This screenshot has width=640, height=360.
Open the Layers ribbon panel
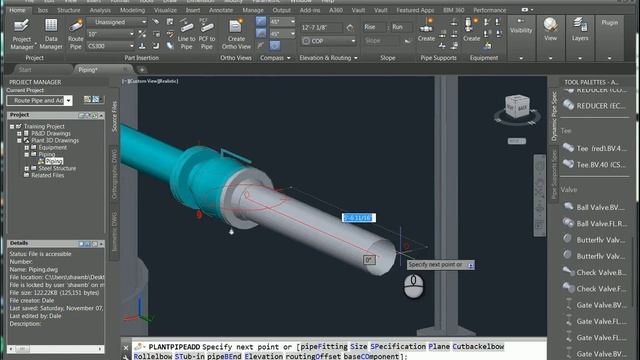point(580,30)
